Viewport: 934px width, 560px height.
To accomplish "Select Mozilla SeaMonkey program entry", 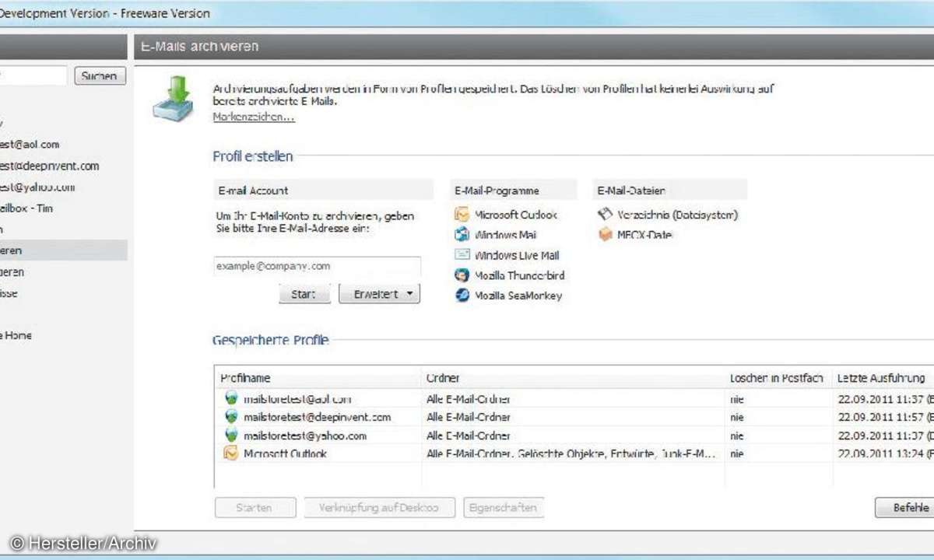I will click(x=518, y=296).
